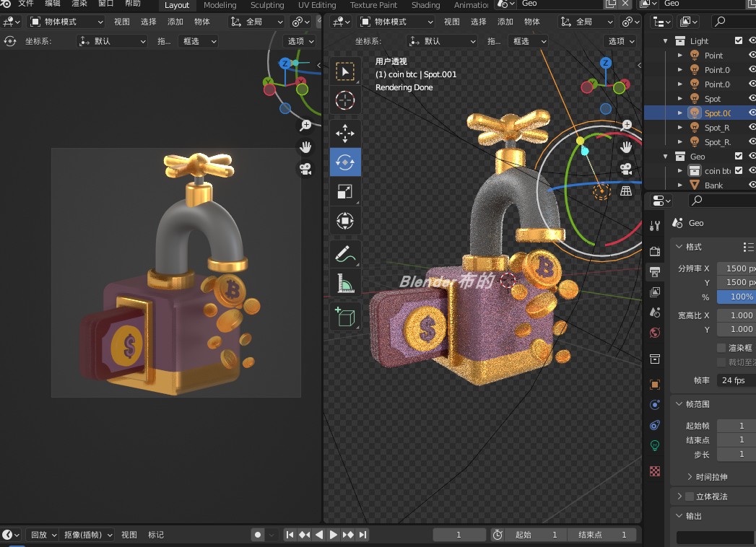Screen dimensions: 756x547
Task: Select the Spot.00 light in outliner
Action: click(718, 113)
